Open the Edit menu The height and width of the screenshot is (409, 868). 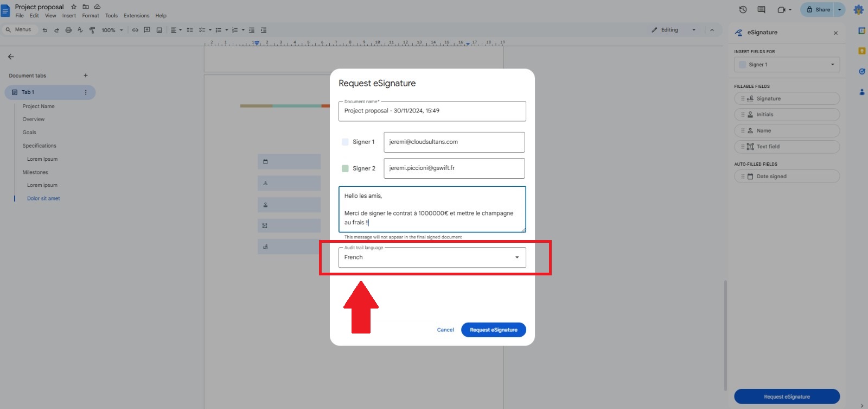(x=34, y=16)
